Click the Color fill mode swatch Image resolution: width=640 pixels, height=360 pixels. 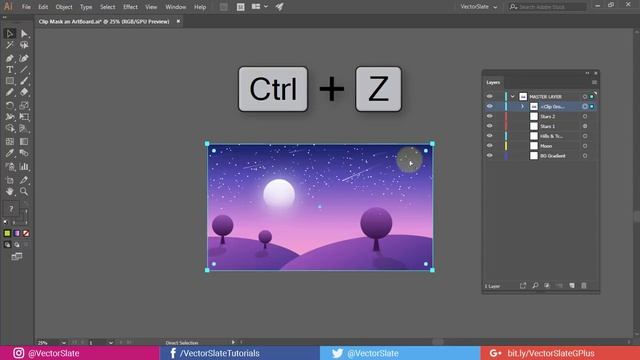pos(7,233)
